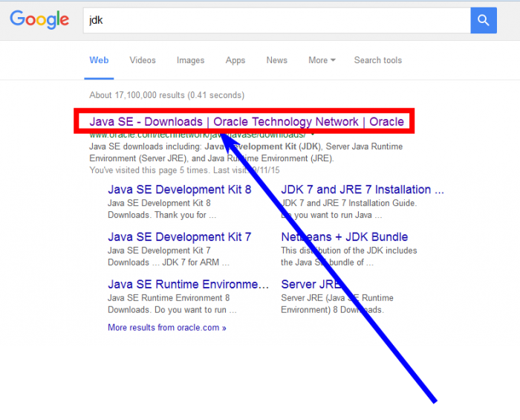This screenshot has width=520, height=420.
Task: Switch to the Web tab
Action: [99, 60]
